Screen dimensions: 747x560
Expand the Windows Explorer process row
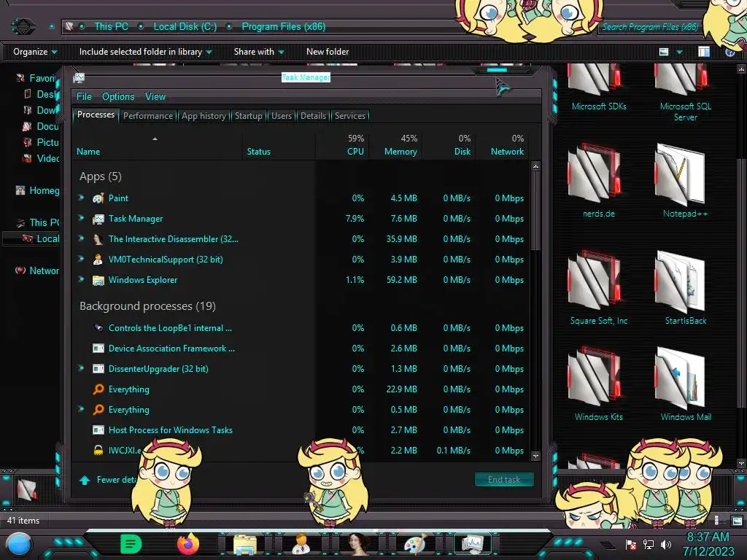point(81,279)
